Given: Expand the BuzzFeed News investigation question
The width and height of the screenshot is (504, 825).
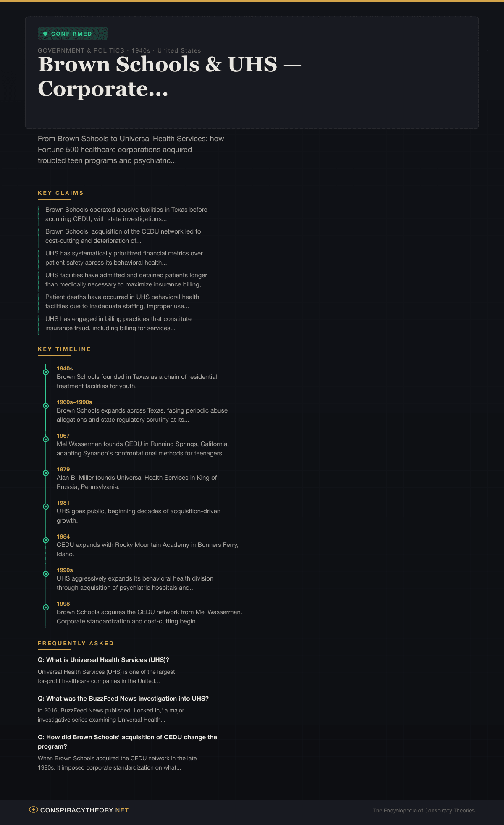Looking at the screenshot, I should click(x=123, y=699).
